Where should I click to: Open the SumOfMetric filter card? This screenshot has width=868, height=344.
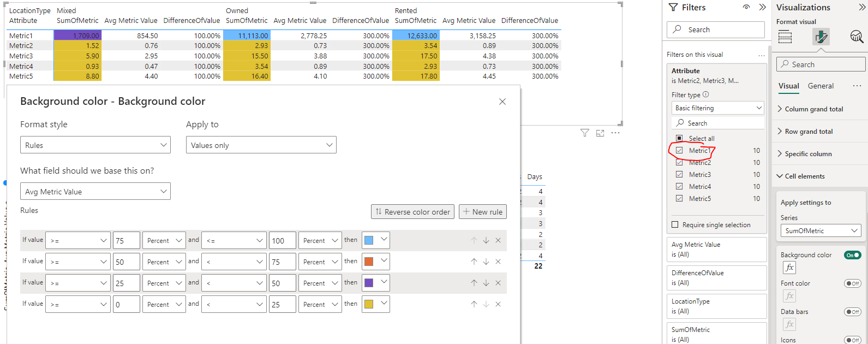[x=716, y=334]
